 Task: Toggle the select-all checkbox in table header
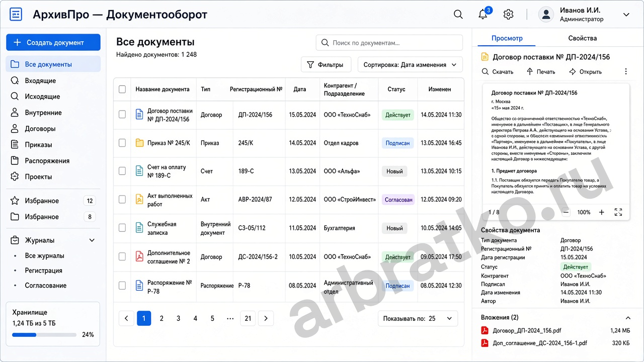[122, 89]
